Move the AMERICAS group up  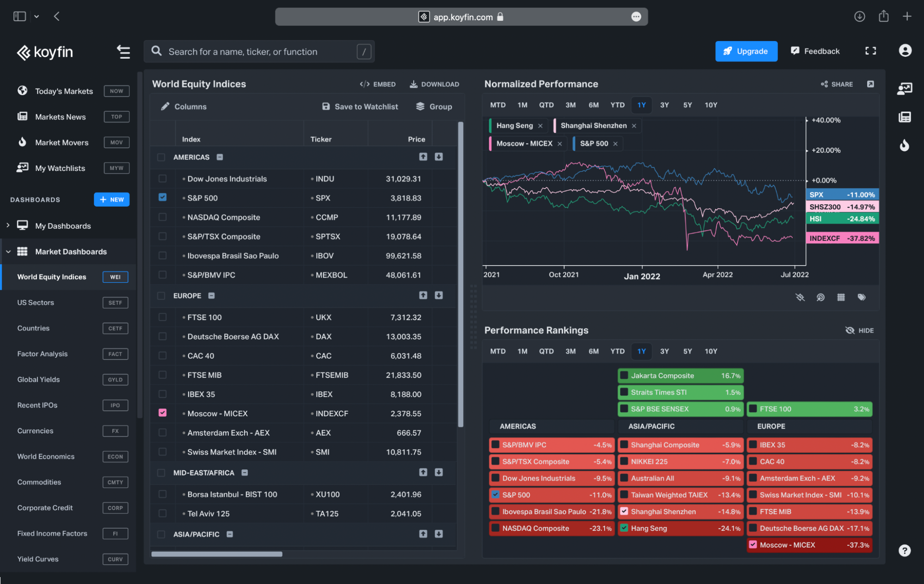(423, 157)
